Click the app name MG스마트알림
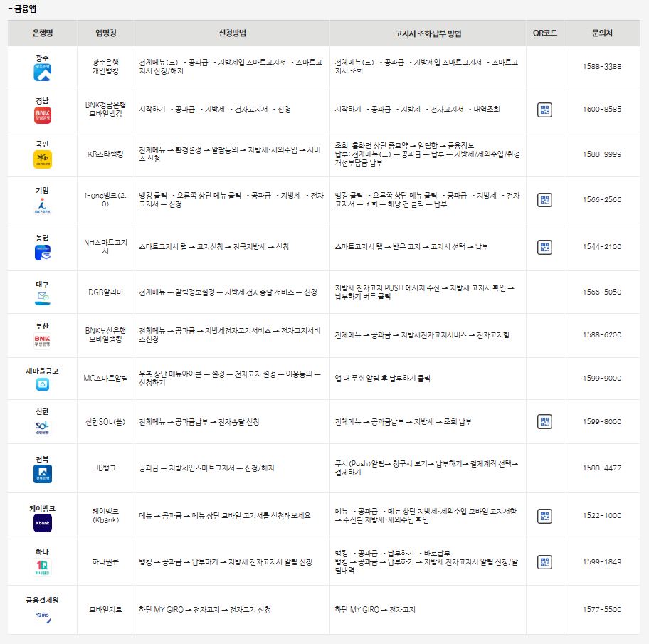This screenshot has height=644, width=649. (105, 379)
